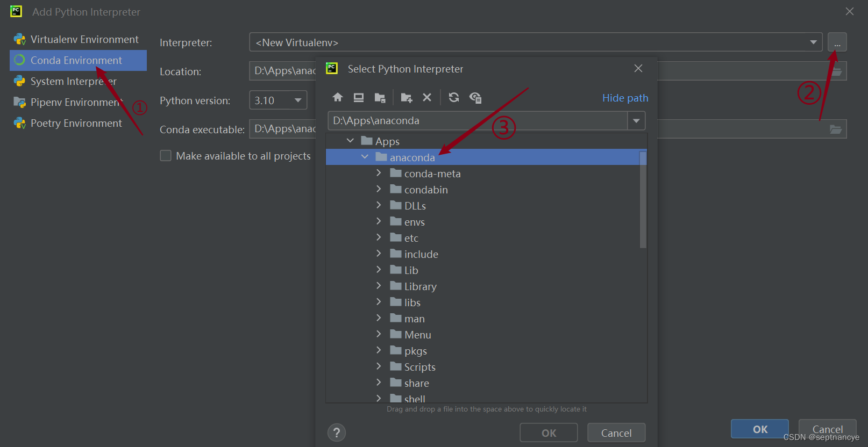Click the Location browse folder icon

click(x=837, y=71)
